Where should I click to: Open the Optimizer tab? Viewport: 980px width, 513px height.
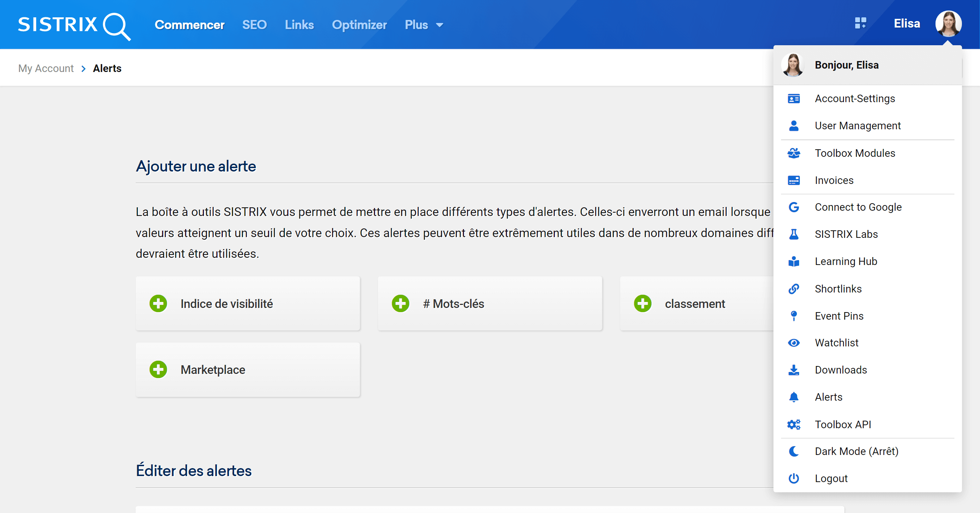(359, 25)
